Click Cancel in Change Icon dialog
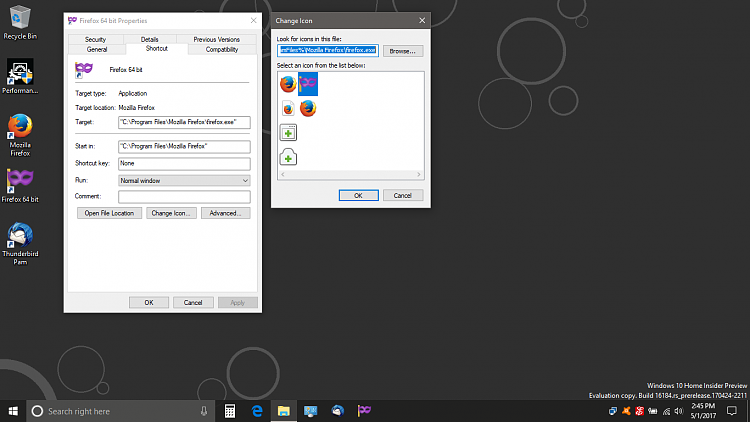 pos(403,195)
